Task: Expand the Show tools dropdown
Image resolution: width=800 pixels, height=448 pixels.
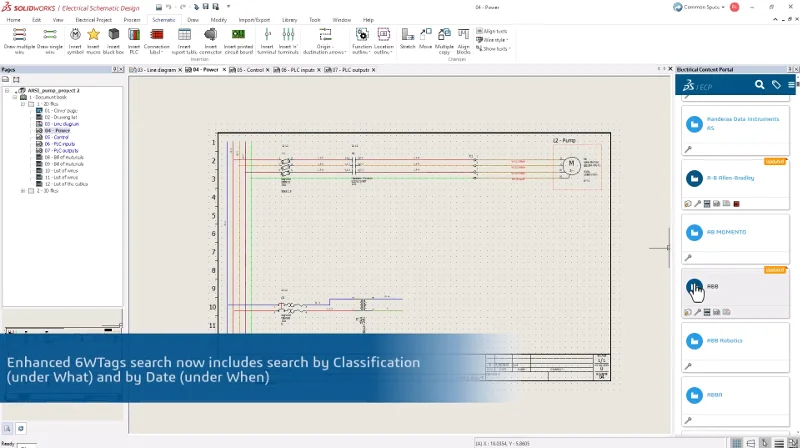Action: point(496,48)
